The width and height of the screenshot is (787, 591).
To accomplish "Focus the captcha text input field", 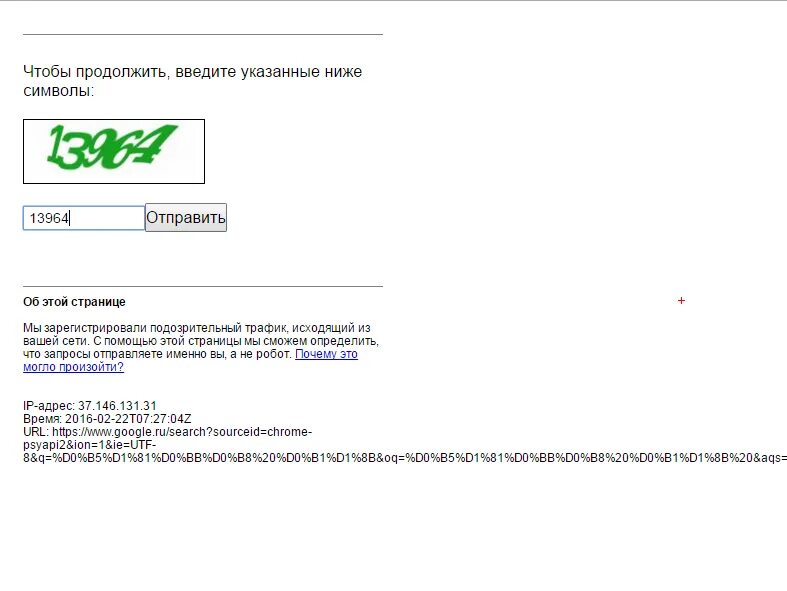I will click(x=84, y=218).
